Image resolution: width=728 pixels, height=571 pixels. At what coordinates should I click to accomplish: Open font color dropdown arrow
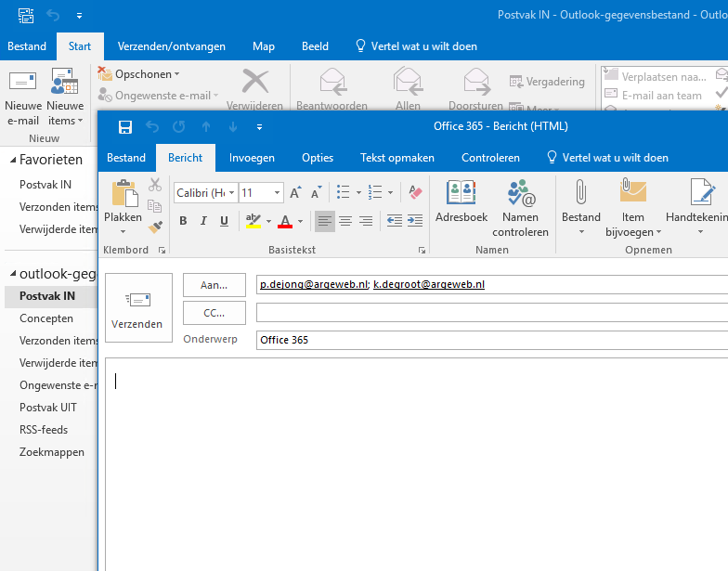(301, 221)
